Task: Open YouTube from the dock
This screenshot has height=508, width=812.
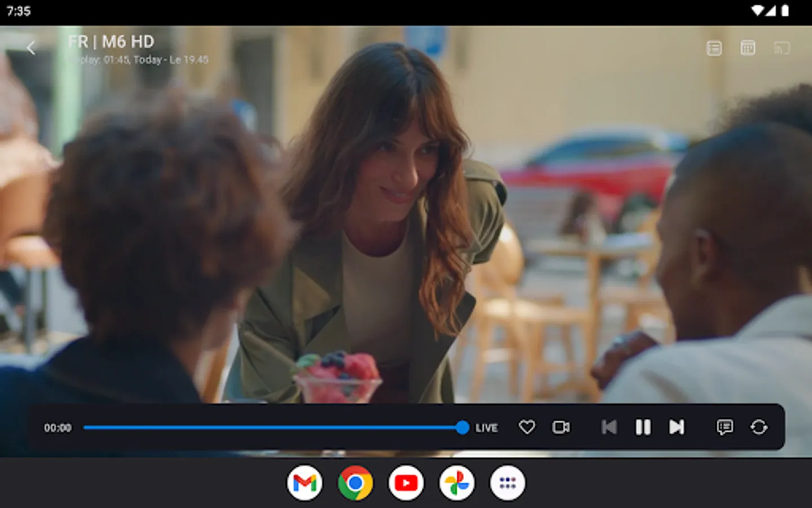Action: [406, 483]
